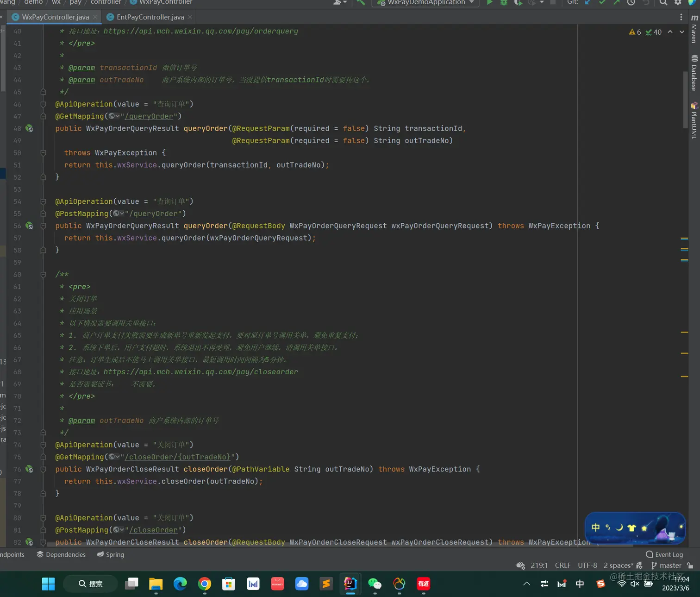The image size is (700, 597).
Task: Open Google Chrome from the taskbar
Action: tap(205, 584)
